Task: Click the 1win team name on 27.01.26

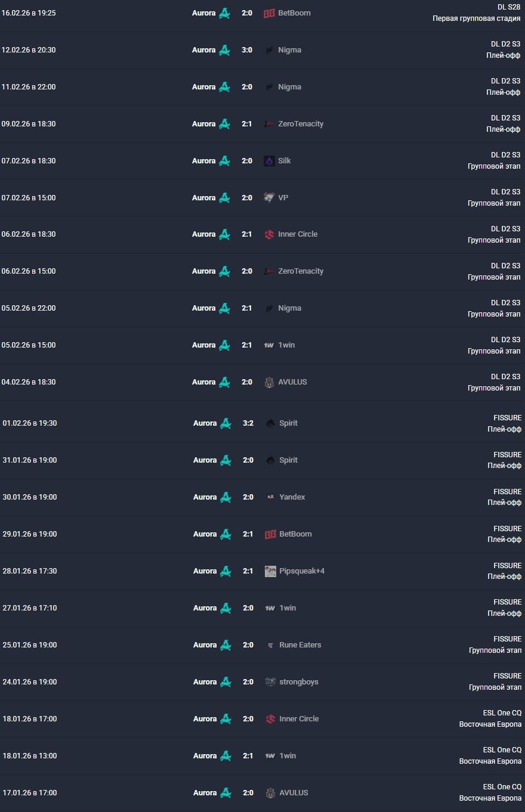Action: point(288,608)
